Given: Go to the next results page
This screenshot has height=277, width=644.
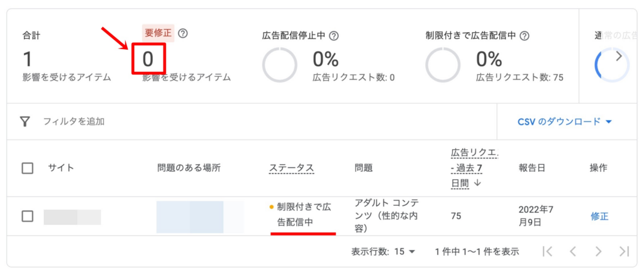Looking at the screenshot, I should click(598, 251).
